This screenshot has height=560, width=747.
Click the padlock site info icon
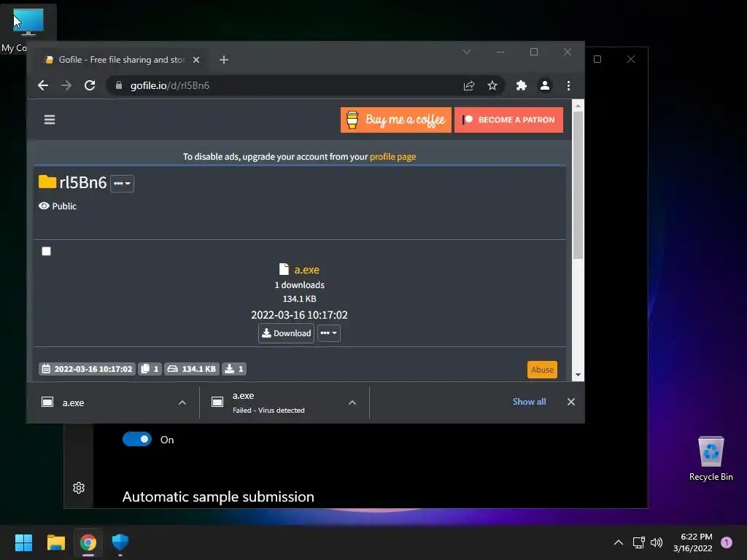[119, 86]
